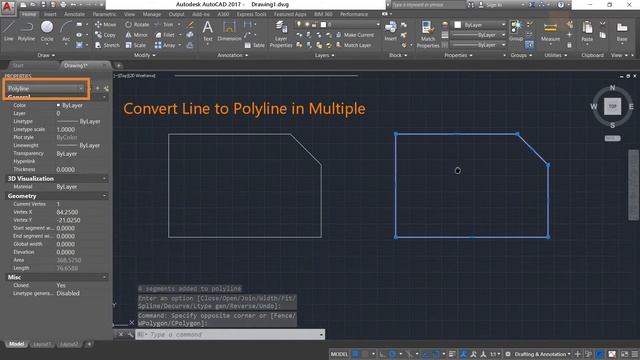Switch to the Annotate ribbon tab
This screenshot has height=360, width=640.
[x=74, y=14]
